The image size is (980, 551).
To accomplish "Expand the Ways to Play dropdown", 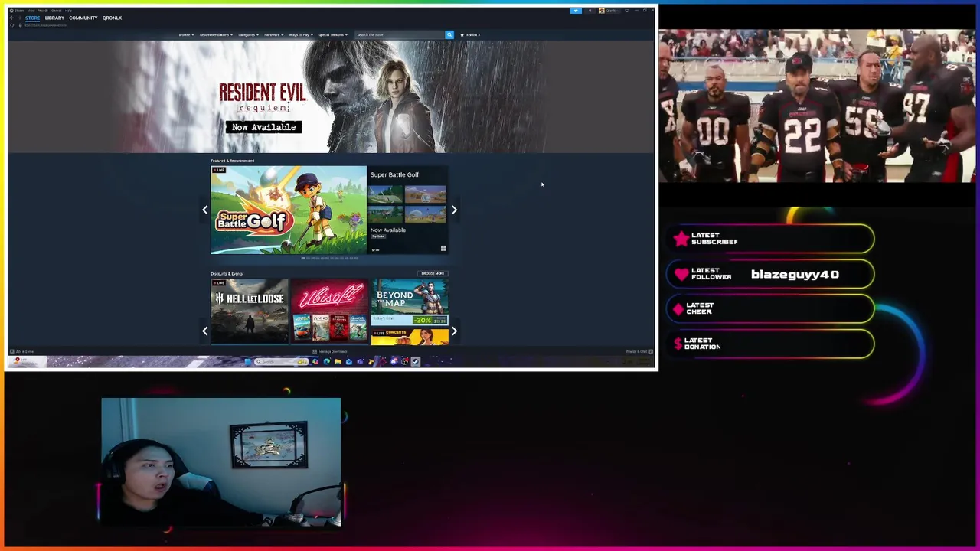I will click(x=301, y=34).
